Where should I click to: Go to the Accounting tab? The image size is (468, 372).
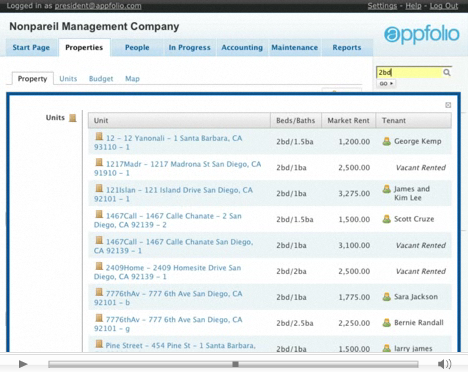[x=242, y=47]
